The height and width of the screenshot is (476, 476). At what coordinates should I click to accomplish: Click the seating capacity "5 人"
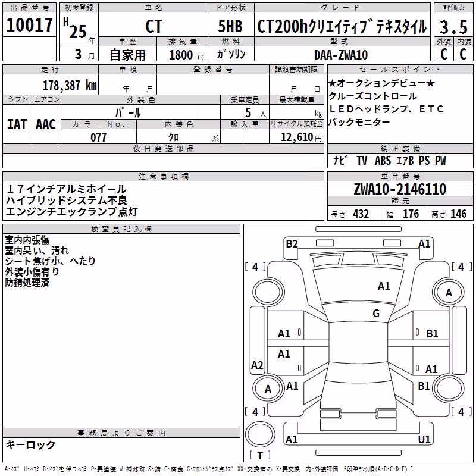click(256, 112)
